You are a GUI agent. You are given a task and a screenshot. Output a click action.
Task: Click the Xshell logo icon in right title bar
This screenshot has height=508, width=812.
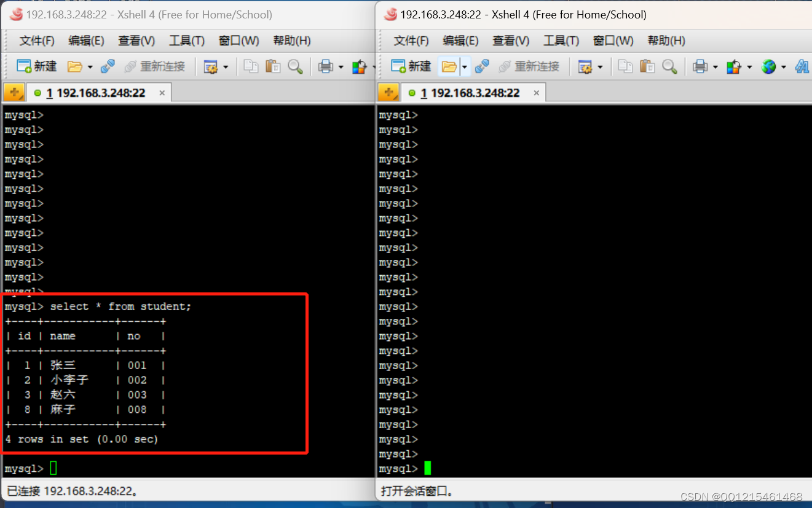tap(390, 14)
